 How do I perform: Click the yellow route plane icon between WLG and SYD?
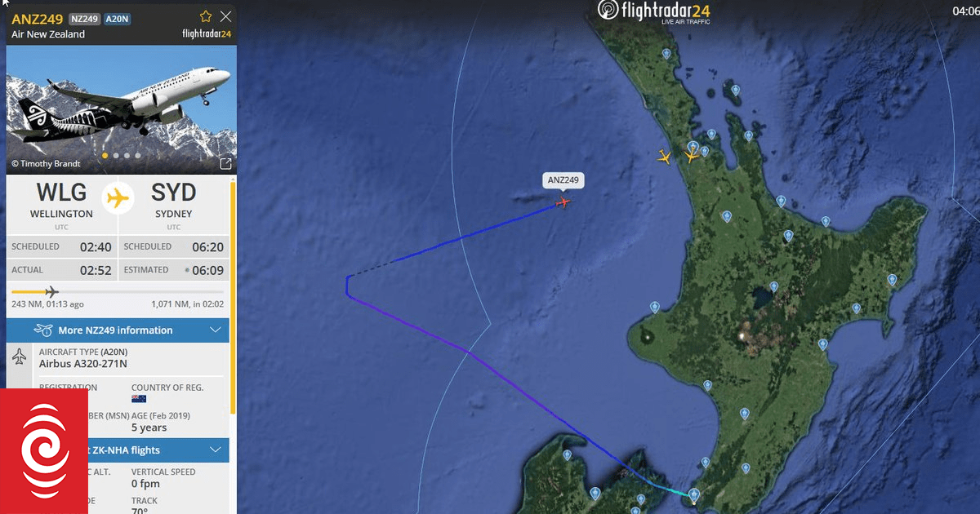click(118, 197)
